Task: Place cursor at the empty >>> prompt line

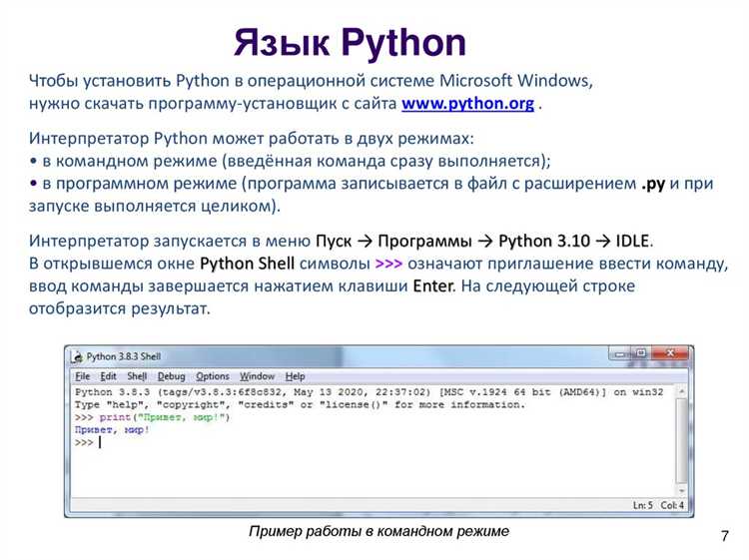Action: 88,442
